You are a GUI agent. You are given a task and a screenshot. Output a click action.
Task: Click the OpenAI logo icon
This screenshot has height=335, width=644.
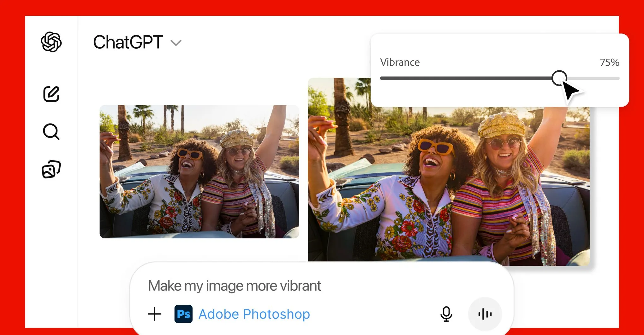(x=51, y=42)
